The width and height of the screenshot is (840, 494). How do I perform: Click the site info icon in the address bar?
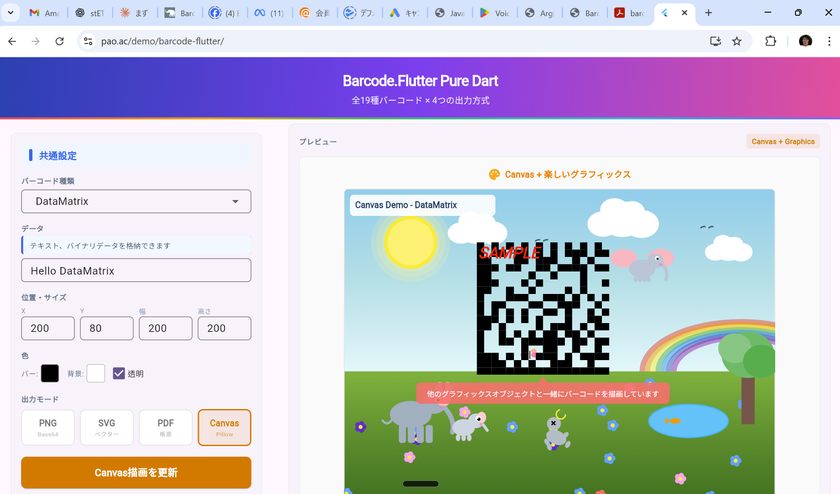(88, 41)
